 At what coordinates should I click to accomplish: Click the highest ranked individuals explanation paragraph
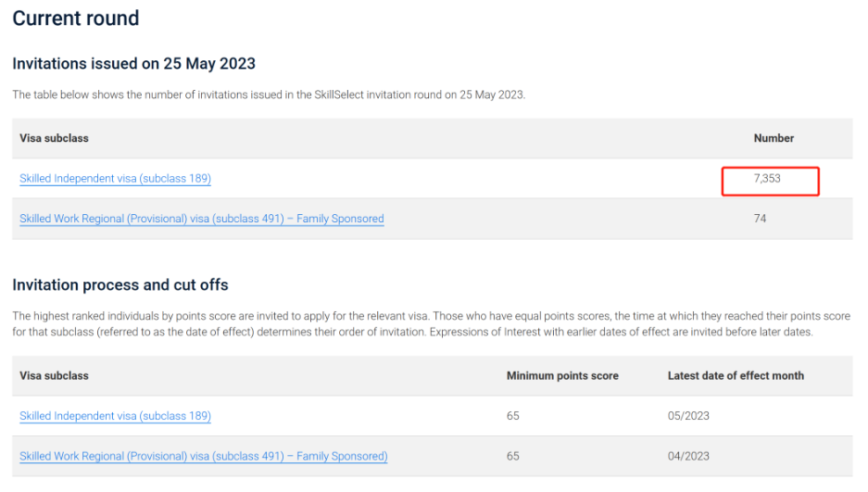coord(432,323)
